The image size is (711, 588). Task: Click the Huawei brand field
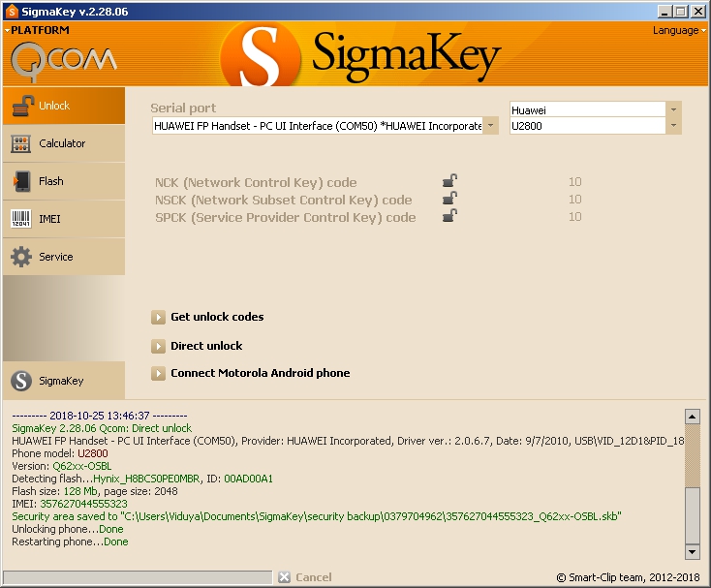point(588,109)
